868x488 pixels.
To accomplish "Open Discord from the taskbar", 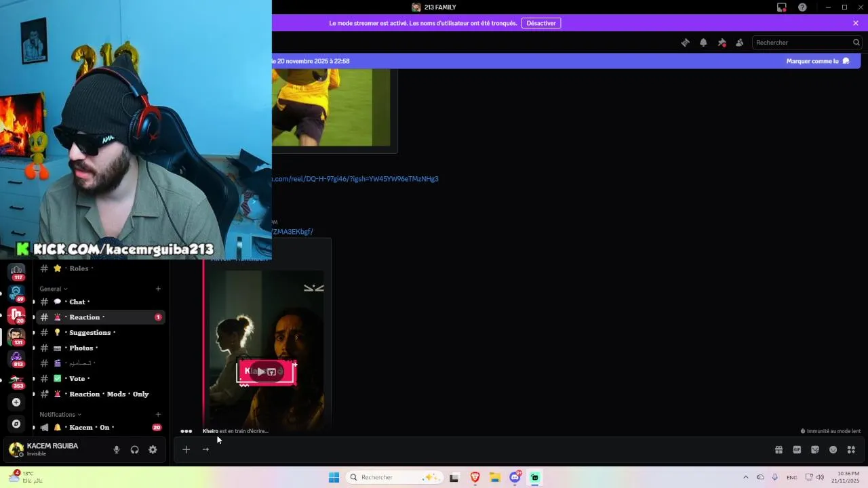I will click(515, 477).
